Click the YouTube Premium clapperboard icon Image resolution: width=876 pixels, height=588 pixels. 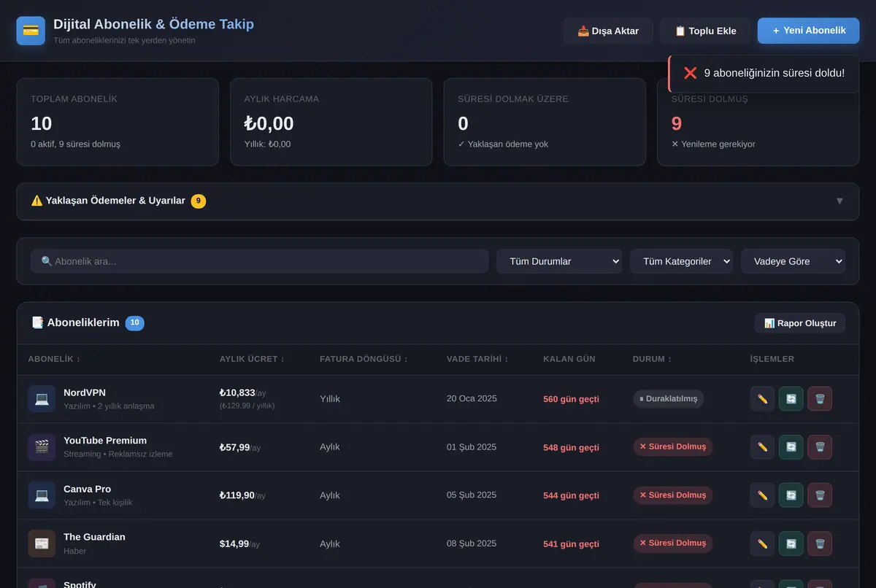42,447
